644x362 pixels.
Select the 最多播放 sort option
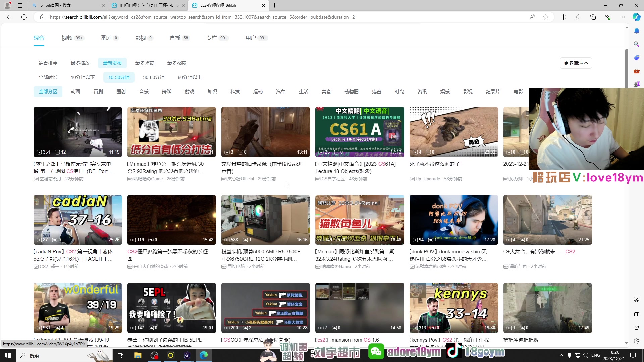[80, 63]
